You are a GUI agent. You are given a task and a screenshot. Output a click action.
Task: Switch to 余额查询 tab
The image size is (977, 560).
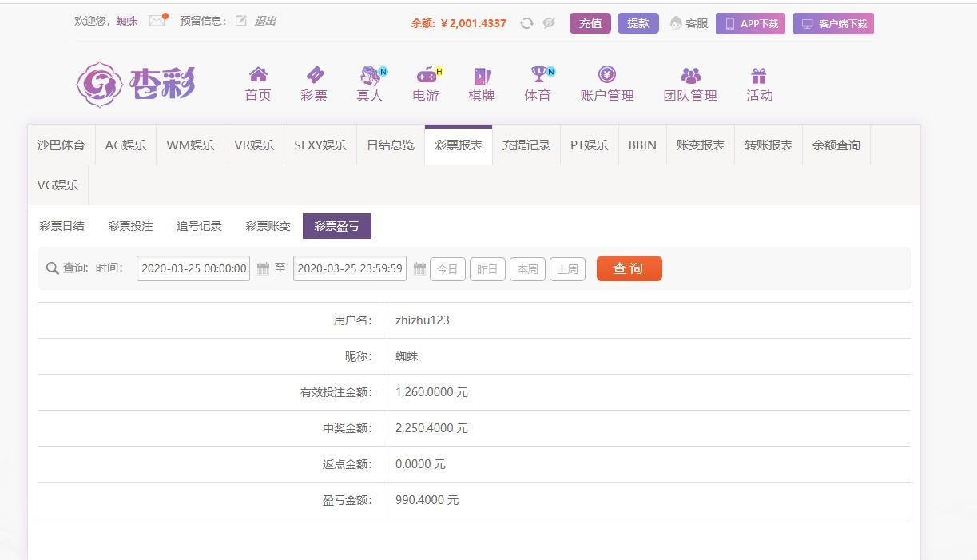click(836, 145)
